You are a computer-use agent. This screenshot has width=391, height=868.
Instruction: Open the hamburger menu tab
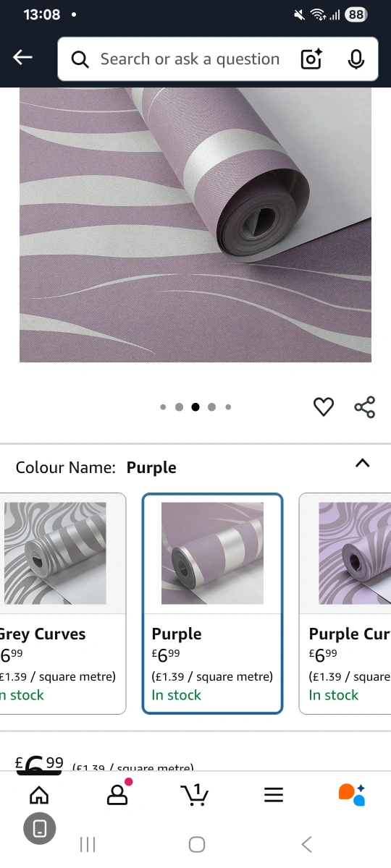tap(273, 795)
